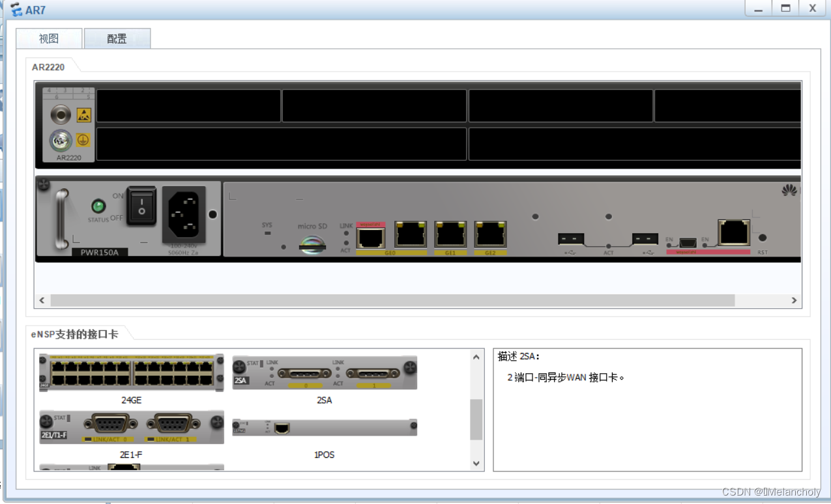Click the down arrow of the interface card scrollbar
This screenshot has width=831, height=504.
tap(476, 463)
